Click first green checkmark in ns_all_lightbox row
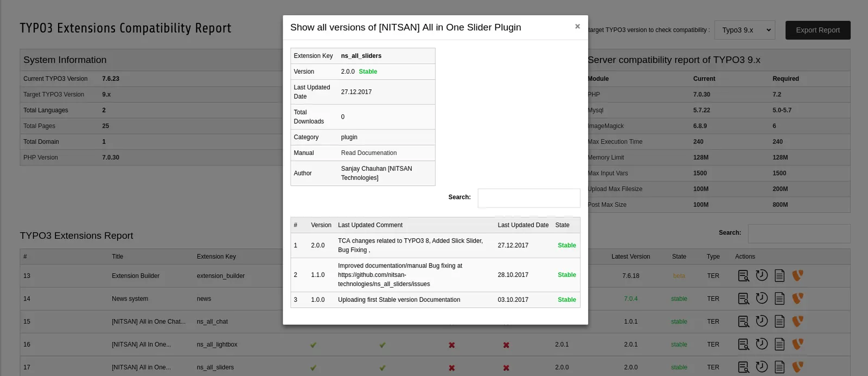Viewport: 868px width, 376px height. click(x=313, y=345)
